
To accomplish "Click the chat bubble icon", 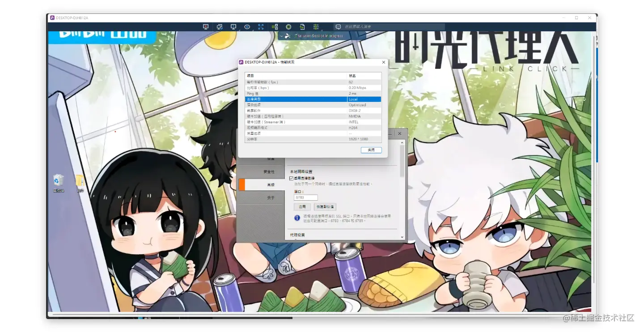I will (338, 27).
